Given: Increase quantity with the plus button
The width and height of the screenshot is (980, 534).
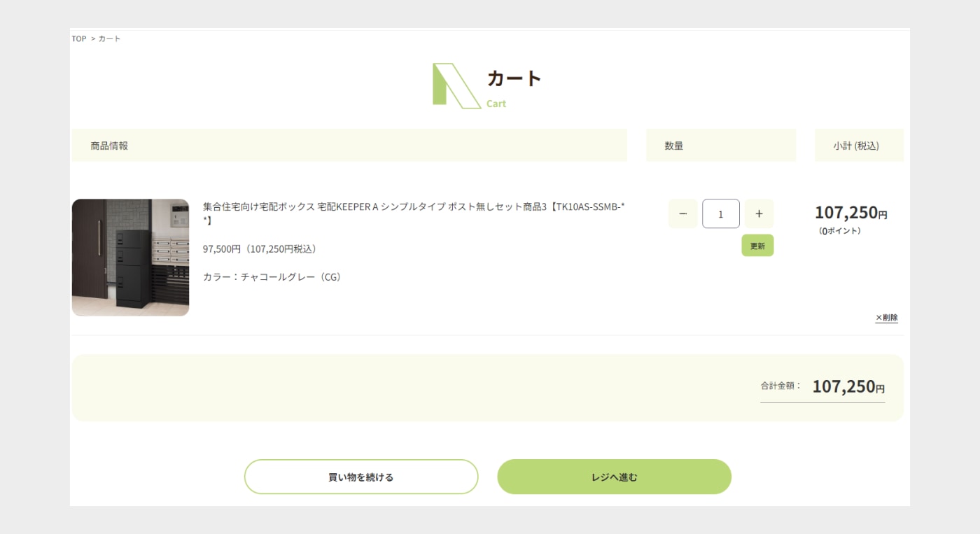Looking at the screenshot, I should pyautogui.click(x=759, y=214).
